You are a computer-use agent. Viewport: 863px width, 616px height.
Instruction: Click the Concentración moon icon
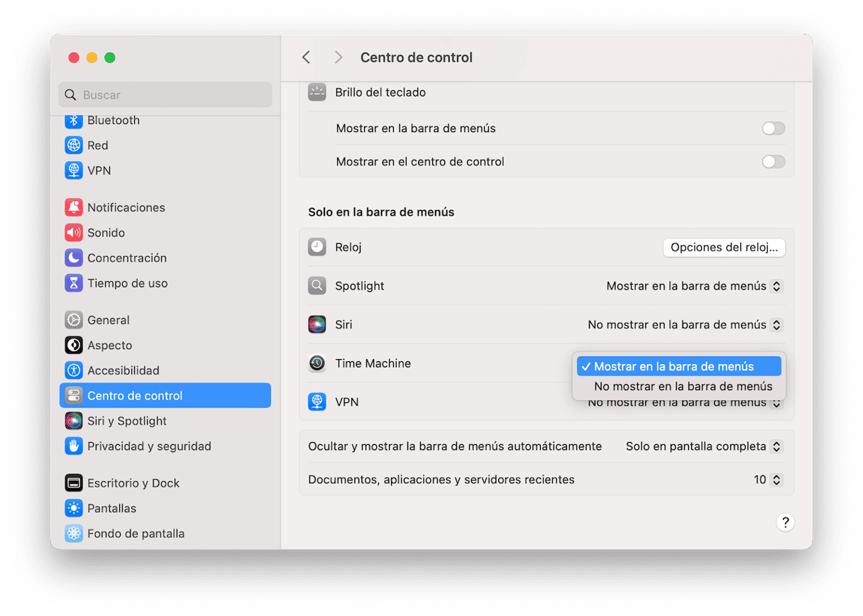tap(74, 258)
